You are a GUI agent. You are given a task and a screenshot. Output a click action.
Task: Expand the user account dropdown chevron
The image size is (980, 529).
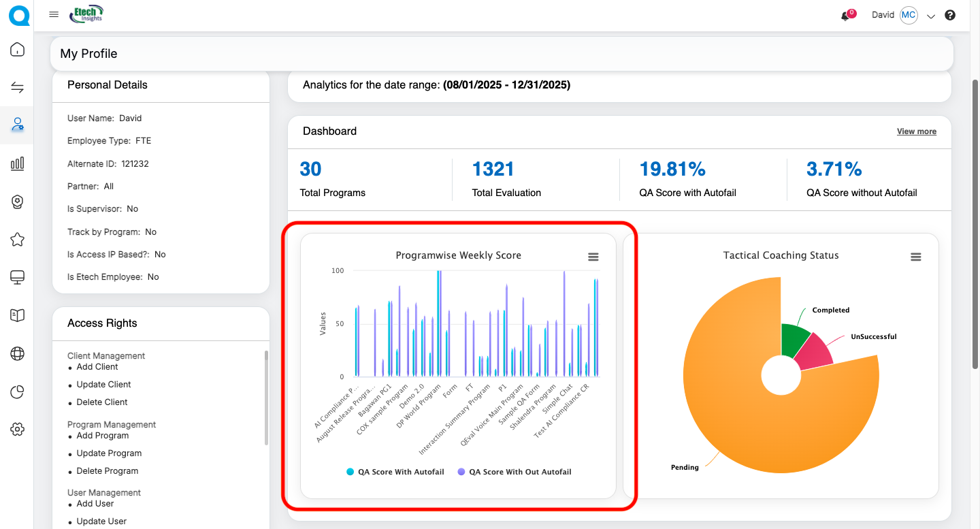pos(931,16)
